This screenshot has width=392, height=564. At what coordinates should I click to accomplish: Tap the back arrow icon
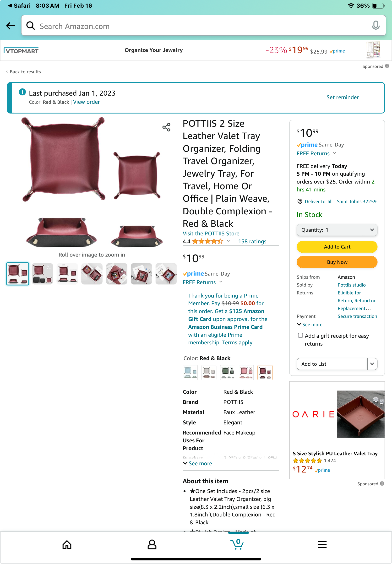point(11,26)
